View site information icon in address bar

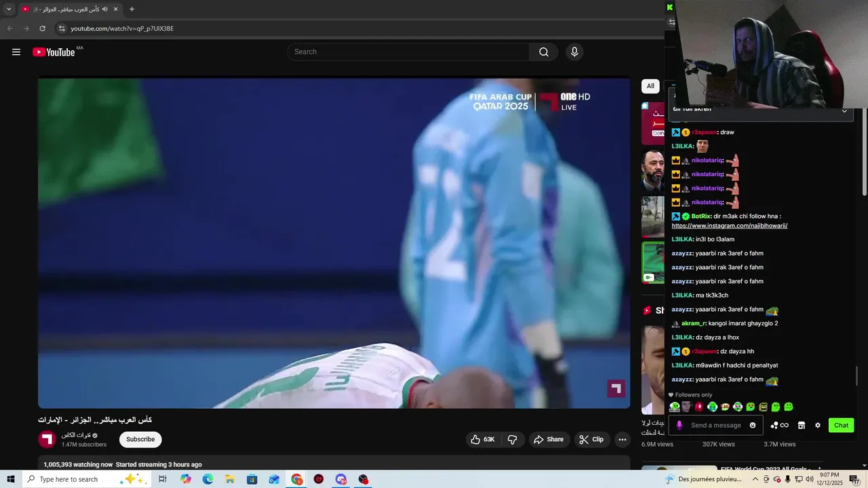pos(61,28)
